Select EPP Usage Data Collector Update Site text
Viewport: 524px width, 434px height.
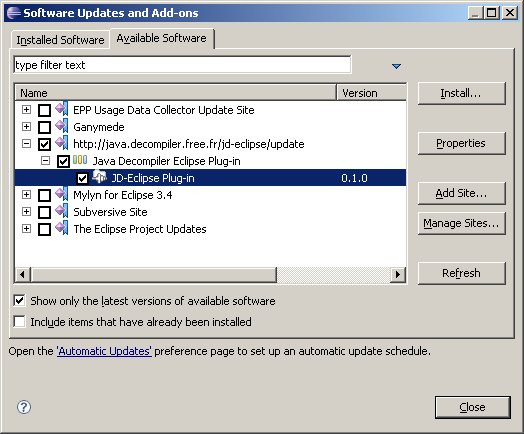tap(164, 110)
